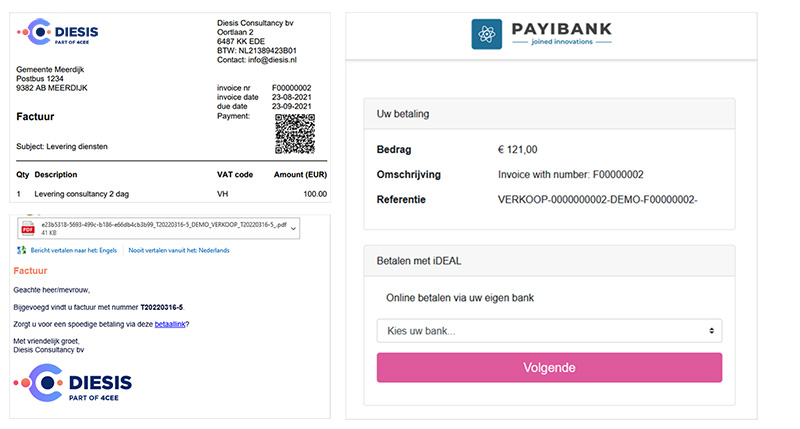
Task: Click the reference VERKOOP-0000000002-DEMO-F00000002- text
Action: (597, 199)
